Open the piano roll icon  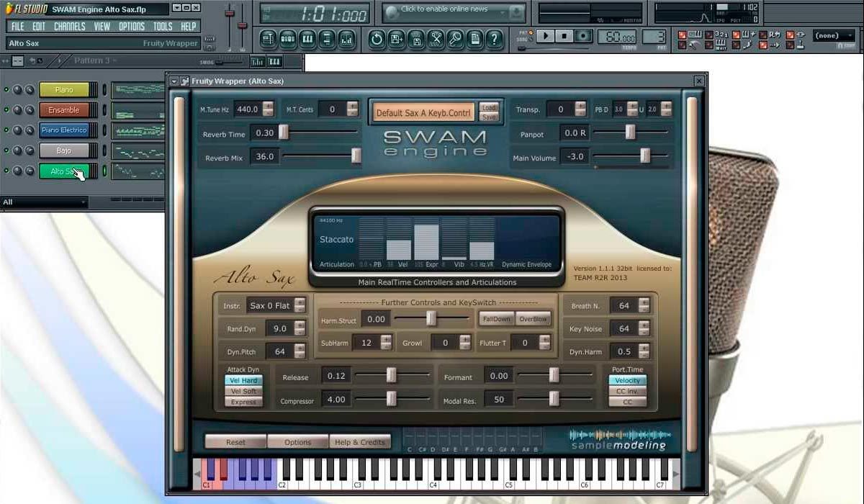(x=307, y=39)
